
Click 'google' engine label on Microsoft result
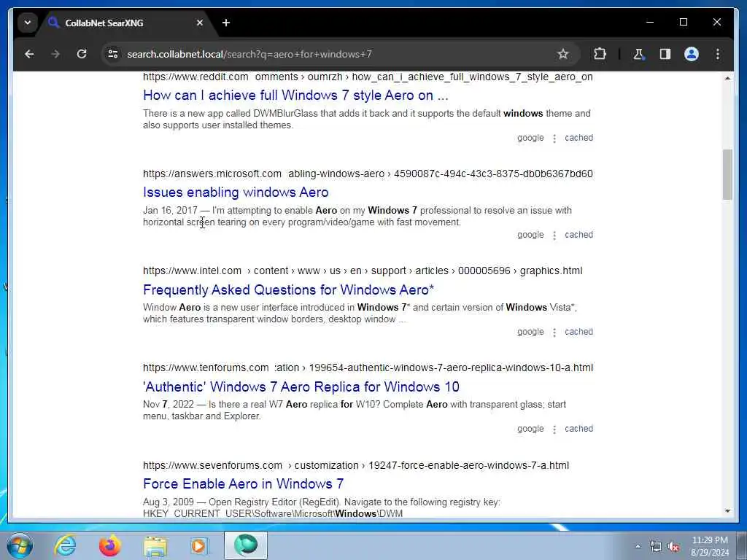coord(530,235)
